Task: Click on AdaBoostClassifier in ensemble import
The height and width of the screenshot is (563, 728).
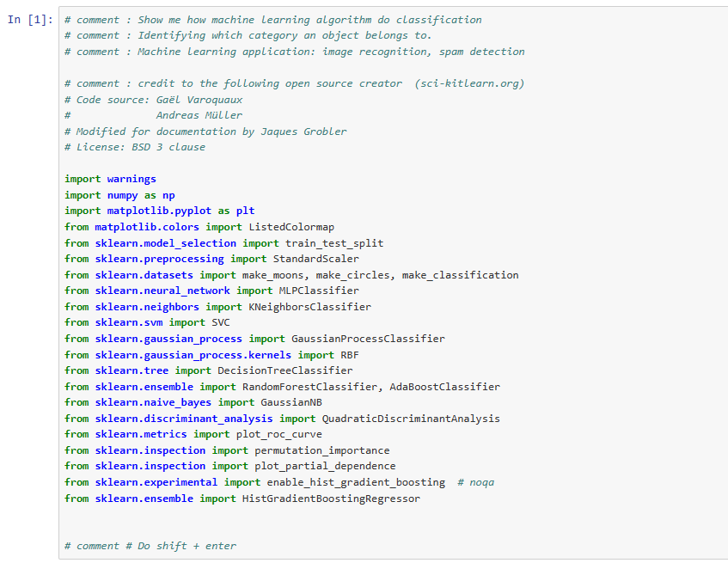Action: (444, 387)
